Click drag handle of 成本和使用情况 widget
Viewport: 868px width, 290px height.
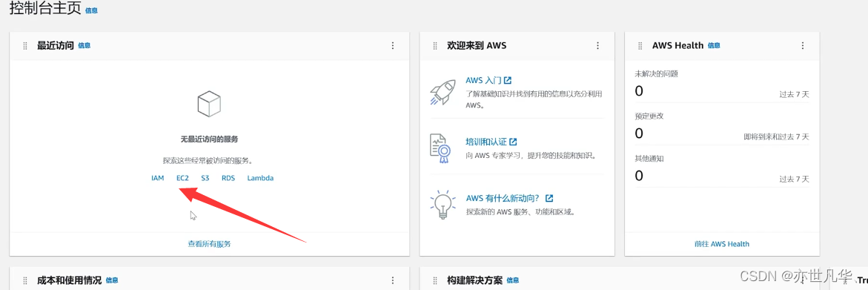(25, 280)
